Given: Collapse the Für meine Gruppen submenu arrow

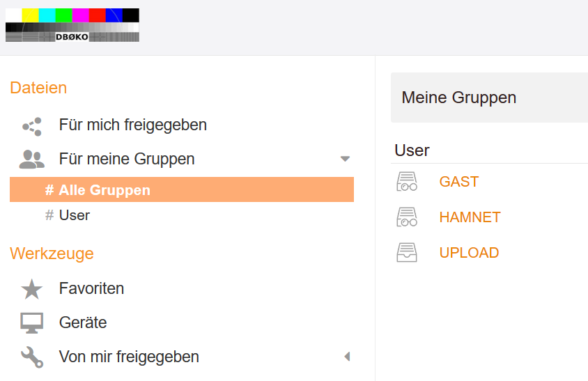Looking at the screenshot, I should [345, 160].
